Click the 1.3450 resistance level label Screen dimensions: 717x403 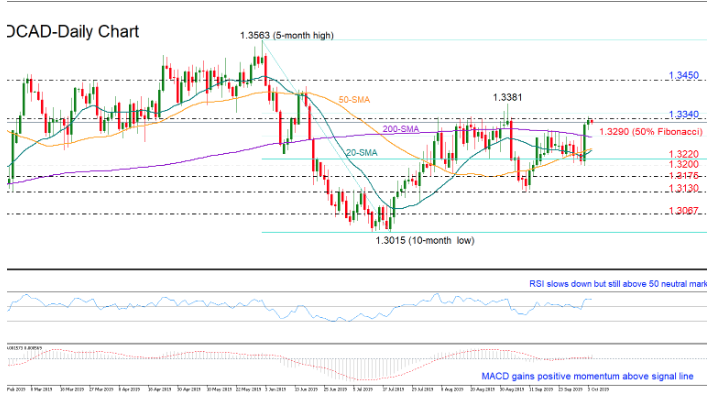(684, 75)
